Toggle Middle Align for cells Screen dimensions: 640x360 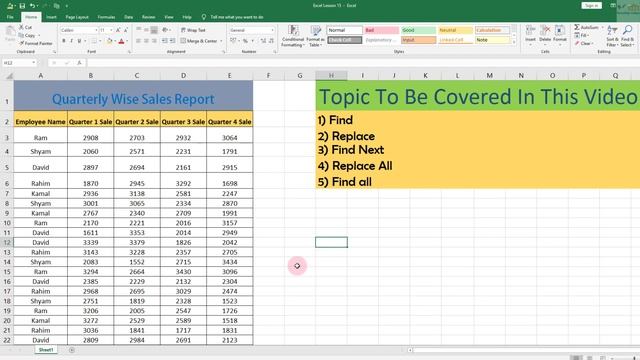146,30
